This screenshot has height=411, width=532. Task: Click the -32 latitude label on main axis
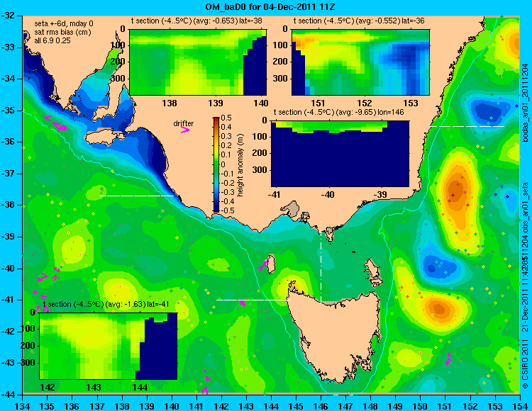[x=9, y=16]
